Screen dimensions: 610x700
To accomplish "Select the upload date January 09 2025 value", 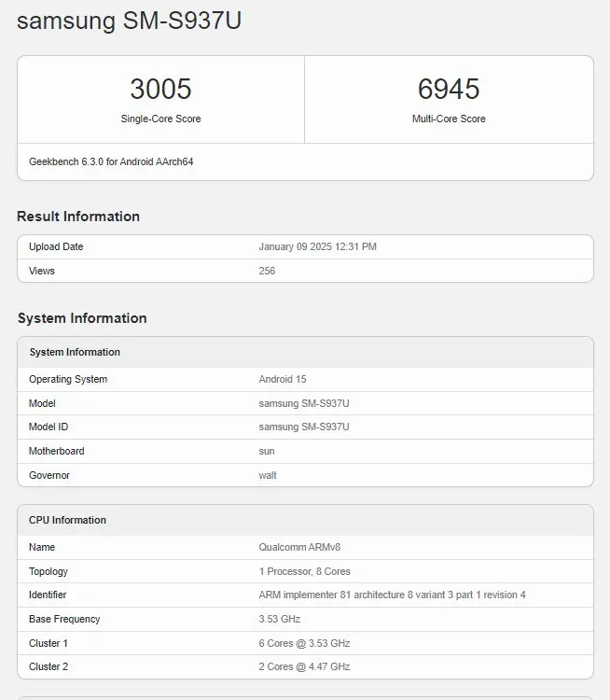I will pos(317,246).
